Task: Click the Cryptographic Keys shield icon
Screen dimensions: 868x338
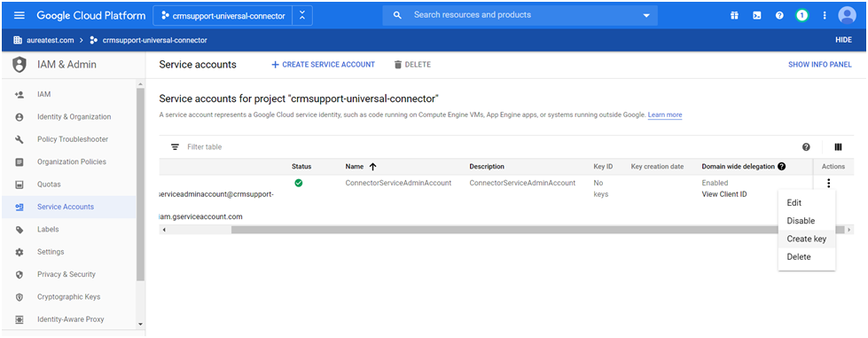Action: 20,297
